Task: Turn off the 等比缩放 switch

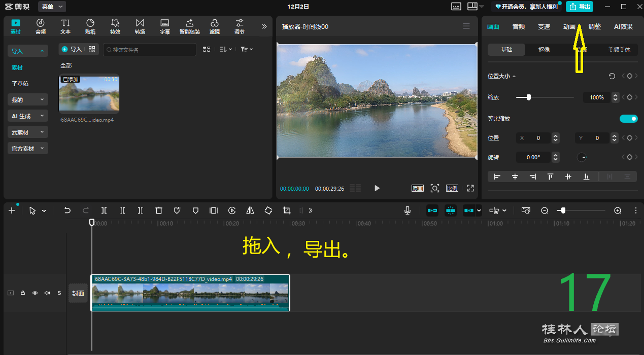Action: click(x=628, y=119)
